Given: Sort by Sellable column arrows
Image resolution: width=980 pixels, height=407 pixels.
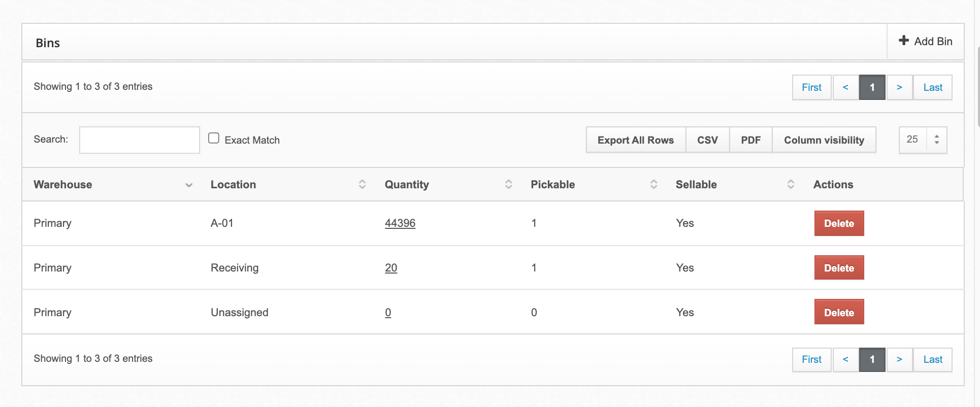Looking at the screenshot, I should coord(791,184).
